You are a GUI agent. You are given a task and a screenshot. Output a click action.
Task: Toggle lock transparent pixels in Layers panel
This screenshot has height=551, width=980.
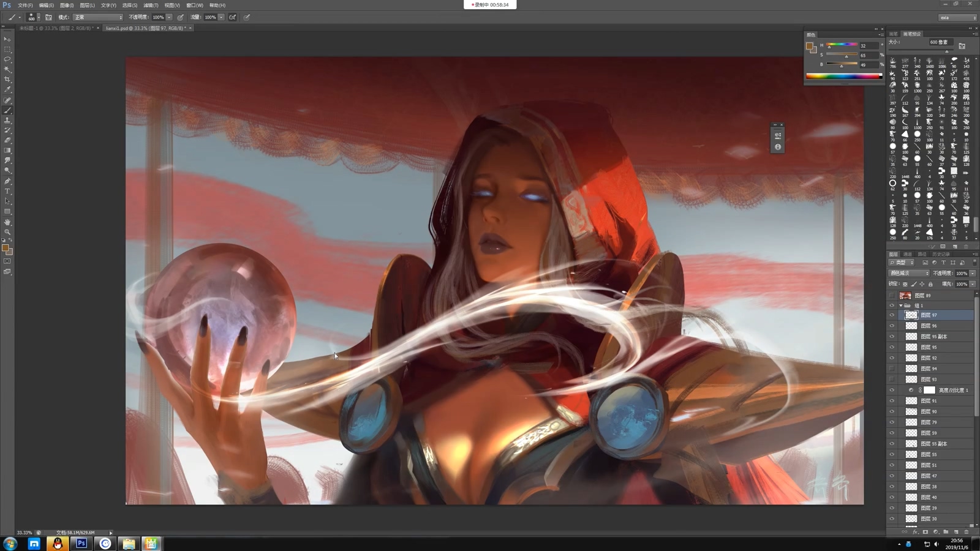(x=905, y=284)
